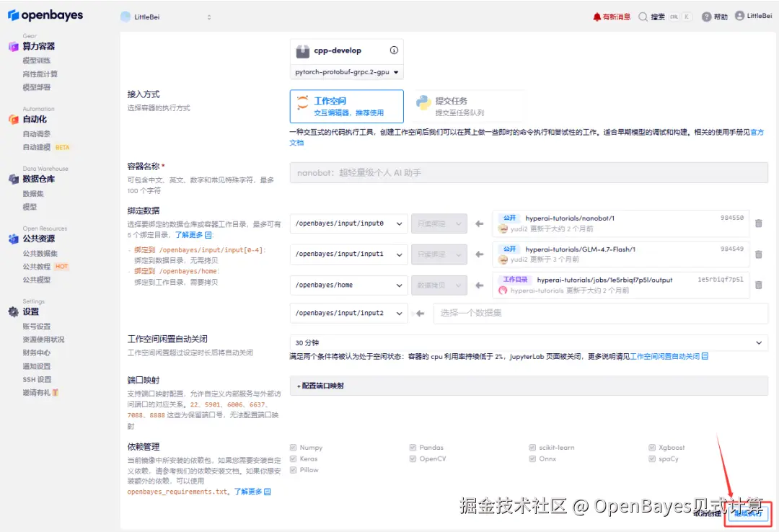Toggle the spaCy dependency checkbox
The image size is (779, 532).
[x=652, y=458]
